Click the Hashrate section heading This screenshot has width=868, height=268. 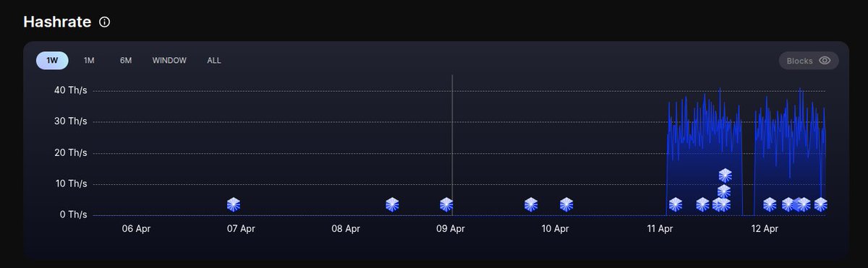pos(57,22)
